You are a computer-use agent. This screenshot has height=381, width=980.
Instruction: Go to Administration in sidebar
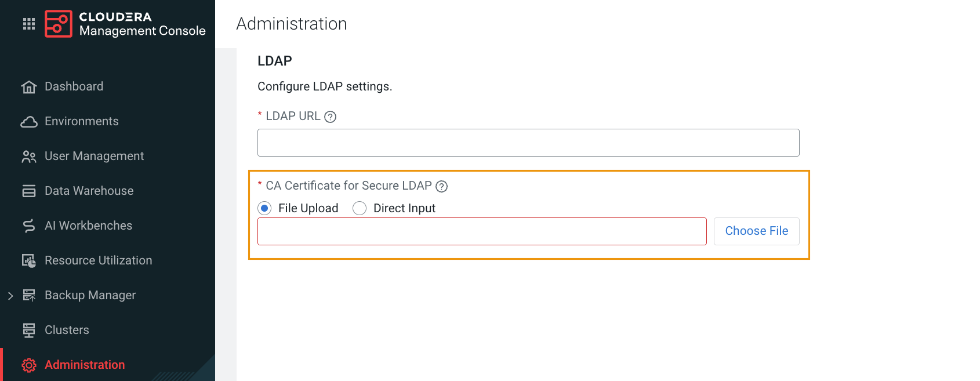85,365
